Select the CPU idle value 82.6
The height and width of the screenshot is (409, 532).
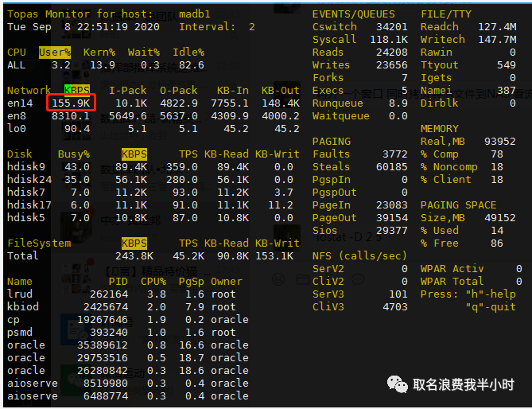192,64
